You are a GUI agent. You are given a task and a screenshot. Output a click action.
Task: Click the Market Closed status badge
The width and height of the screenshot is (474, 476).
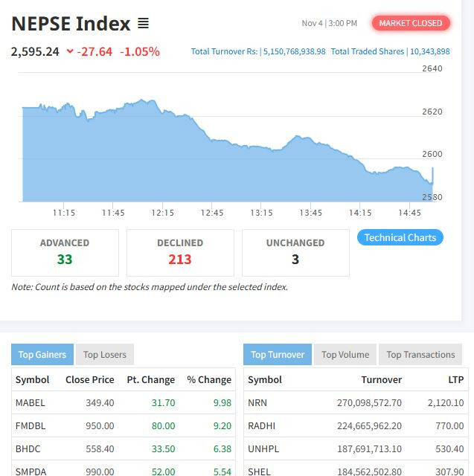(411, 23)
